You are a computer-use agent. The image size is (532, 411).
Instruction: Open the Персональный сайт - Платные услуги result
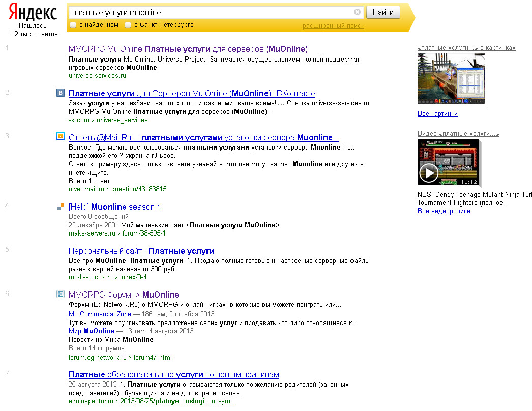[x=141, y=251]
